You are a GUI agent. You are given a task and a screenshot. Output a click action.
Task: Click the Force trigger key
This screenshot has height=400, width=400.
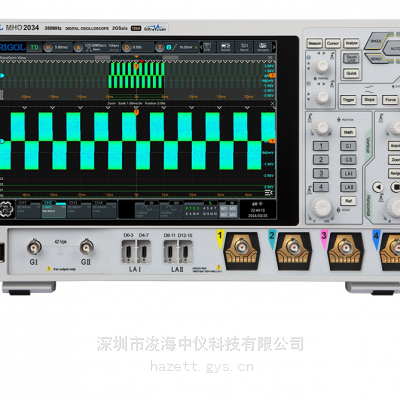(x=390, y=100)
